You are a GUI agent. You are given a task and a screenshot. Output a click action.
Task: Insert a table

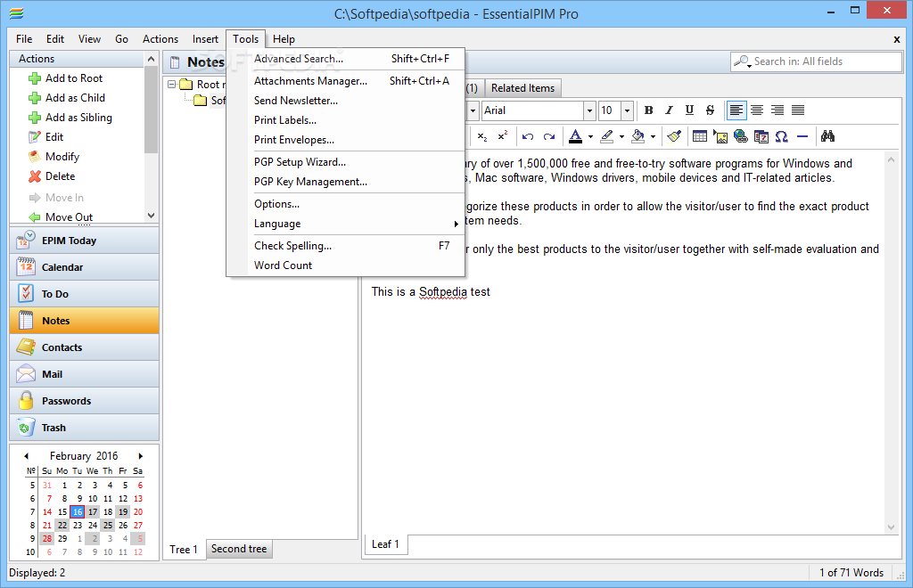(x=700, y=136)
